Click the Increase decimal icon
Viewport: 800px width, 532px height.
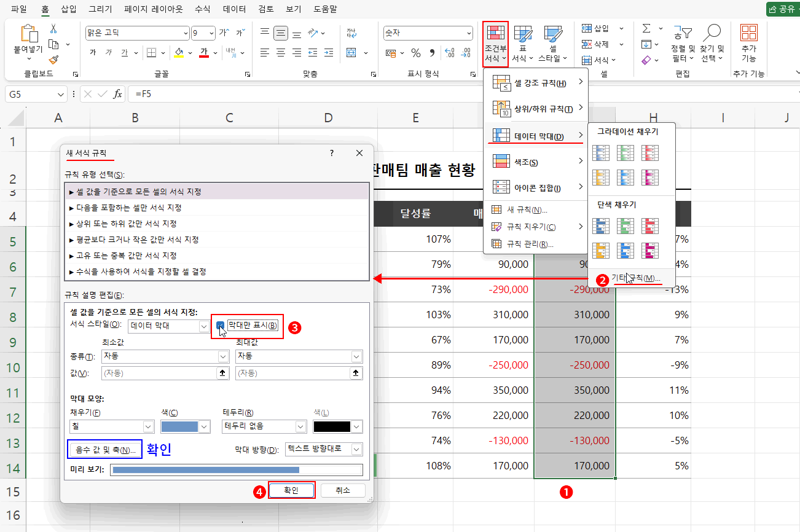[449, 53]
